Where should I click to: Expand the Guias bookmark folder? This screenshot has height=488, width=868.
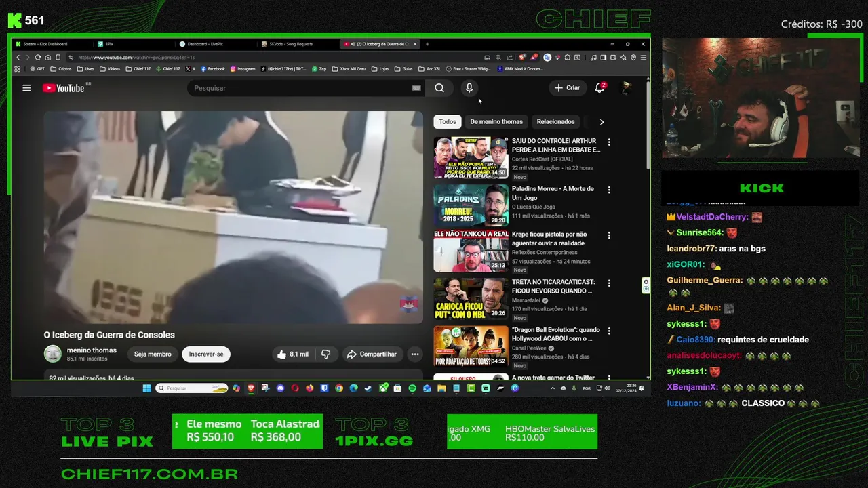pos(404,69)
